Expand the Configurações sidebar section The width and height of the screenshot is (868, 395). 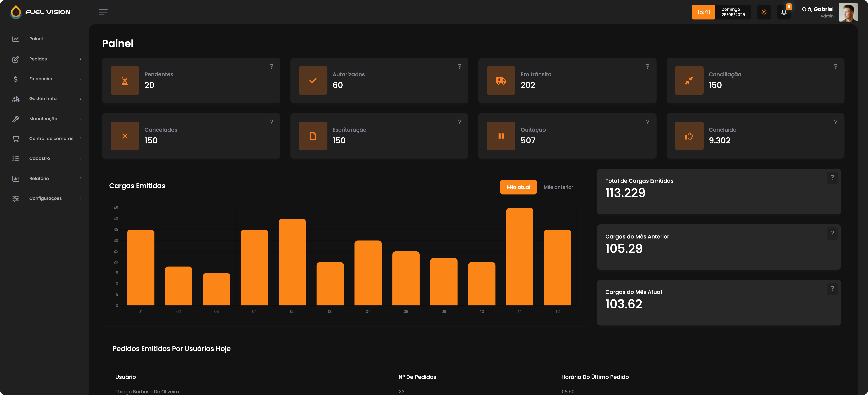(45, 198)
